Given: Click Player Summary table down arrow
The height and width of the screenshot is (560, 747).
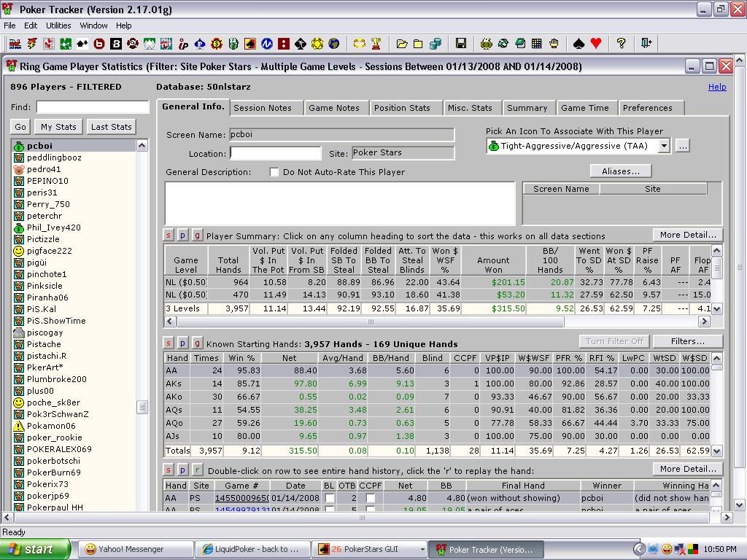Looking at the screenshot, I should coord(716,309).
